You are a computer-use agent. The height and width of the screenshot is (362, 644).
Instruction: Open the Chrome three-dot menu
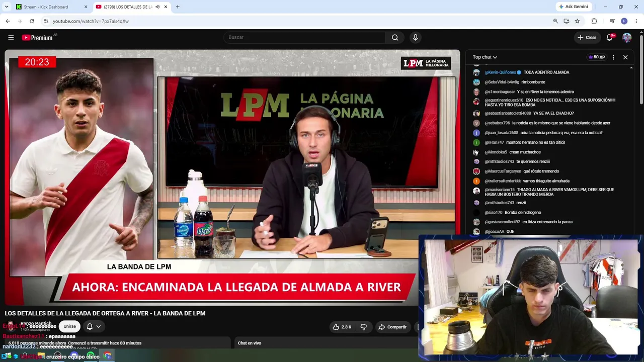[x=636, y=21]
